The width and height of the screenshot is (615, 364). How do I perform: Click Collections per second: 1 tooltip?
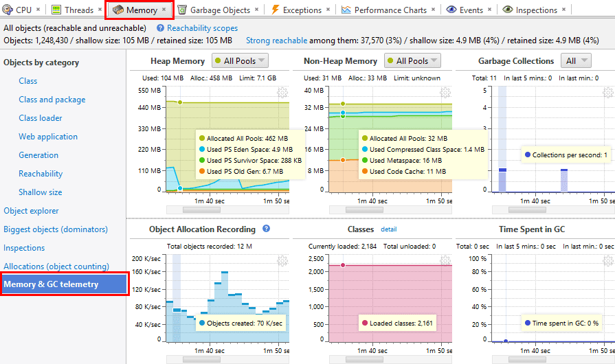click(x=566, y=155)
